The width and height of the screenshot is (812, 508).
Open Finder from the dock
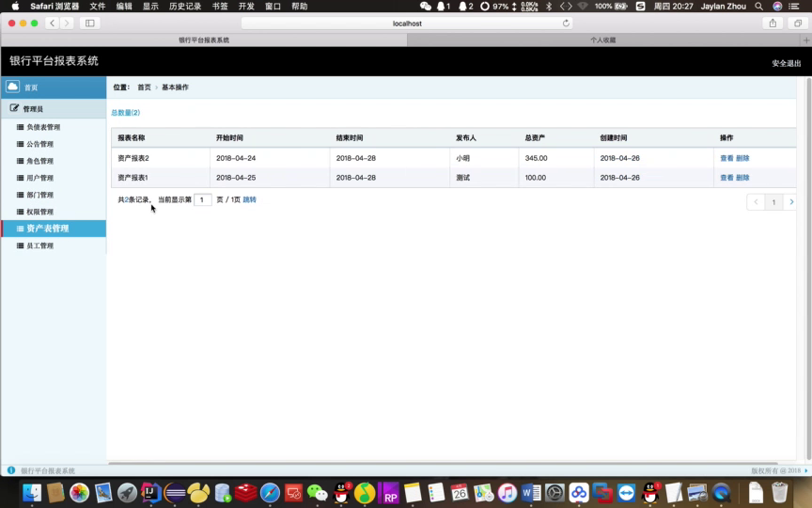32,493
